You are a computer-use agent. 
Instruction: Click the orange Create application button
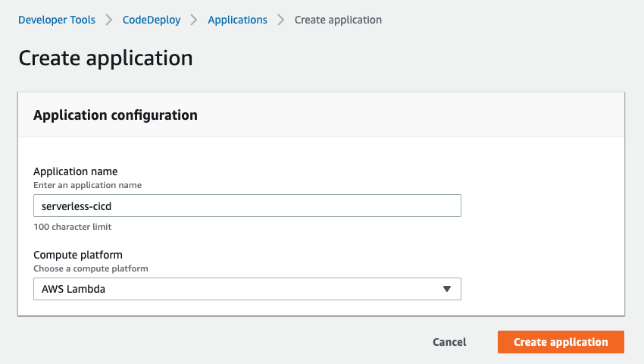pos(561,342)
